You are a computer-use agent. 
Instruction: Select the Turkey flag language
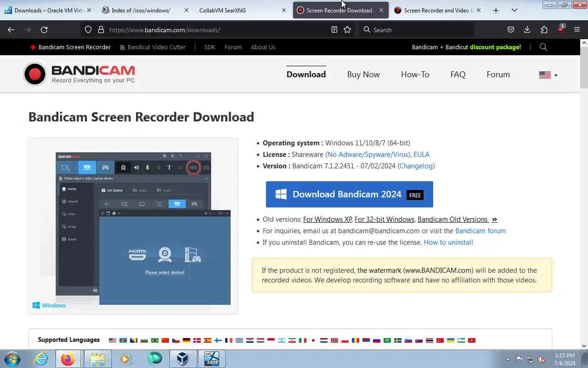coord(440,340)
